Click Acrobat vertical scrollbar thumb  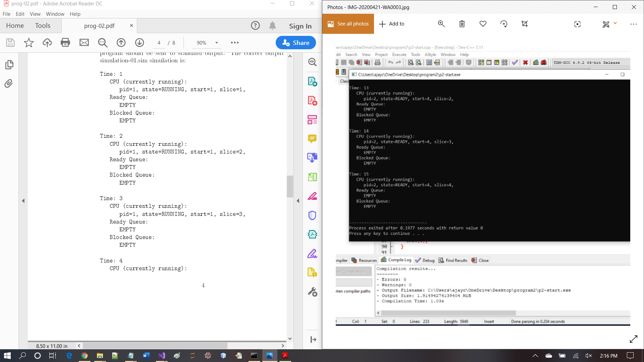point(290,186)
